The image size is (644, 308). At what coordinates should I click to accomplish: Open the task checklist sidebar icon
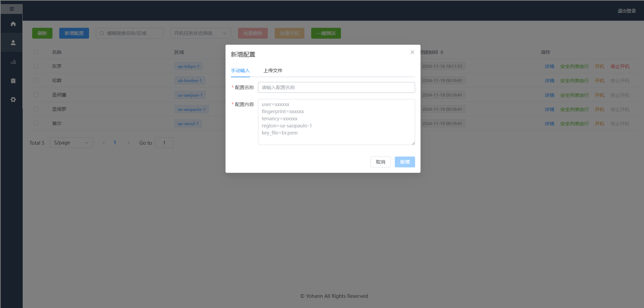(x=13, y=62)
